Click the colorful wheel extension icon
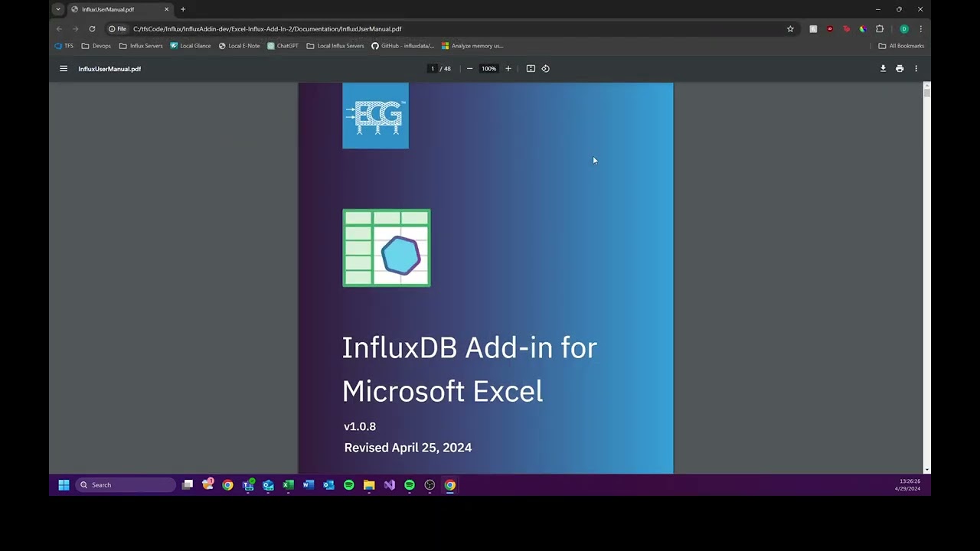Screen dimensions: 980x551 click(863, 29)
